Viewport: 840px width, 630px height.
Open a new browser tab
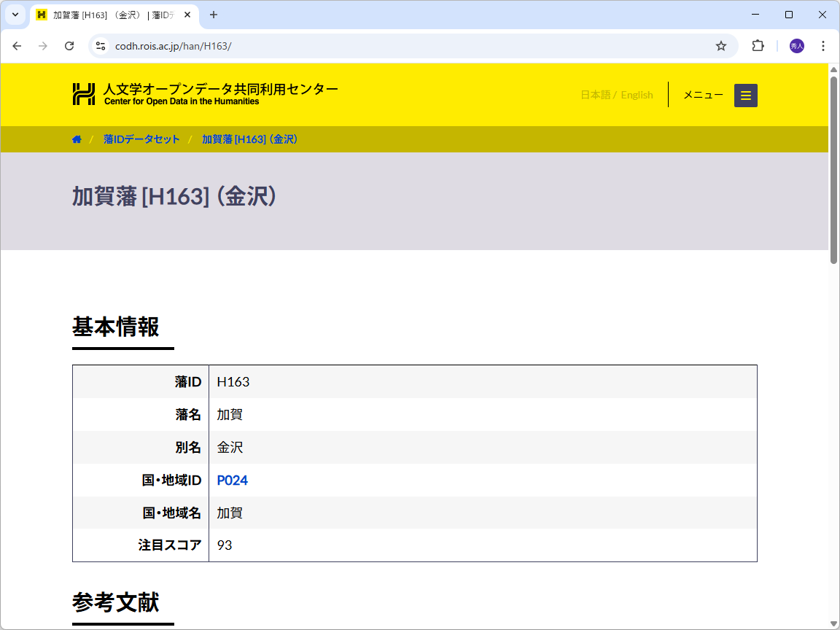(213, 15)
